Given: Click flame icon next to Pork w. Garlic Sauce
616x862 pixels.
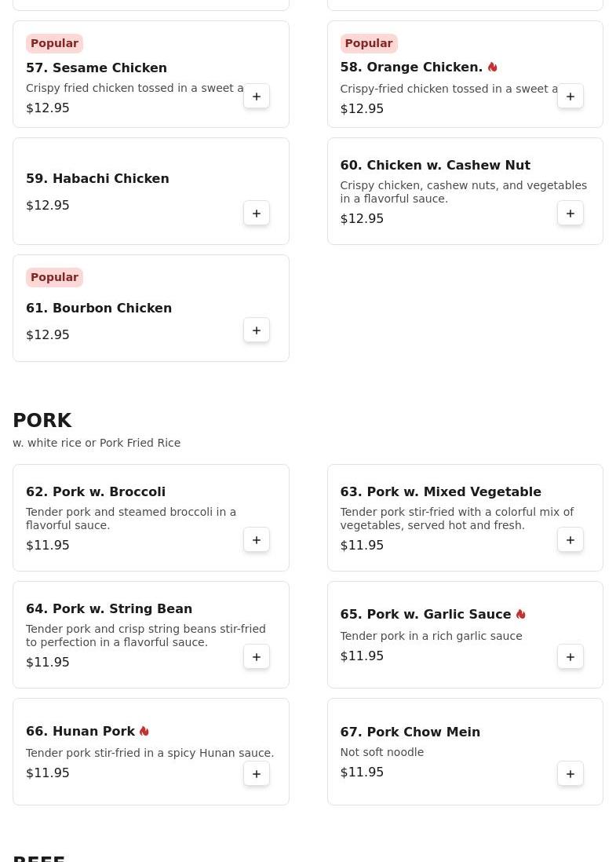Looking at the screenshot, I should click(x=520, y=614).
